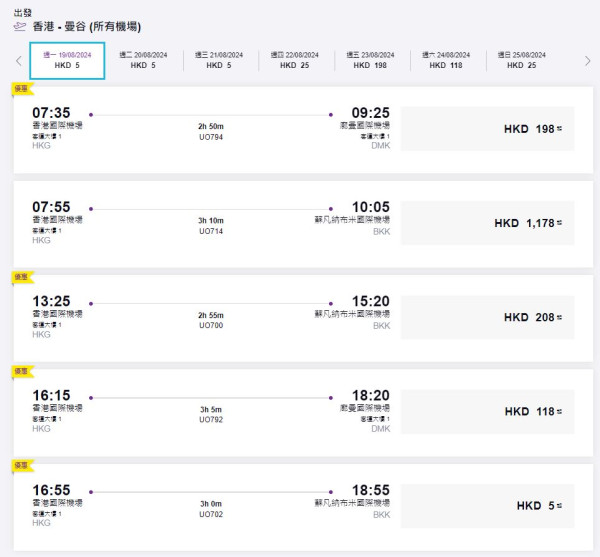Click flight number UO792

pos(211,420)
